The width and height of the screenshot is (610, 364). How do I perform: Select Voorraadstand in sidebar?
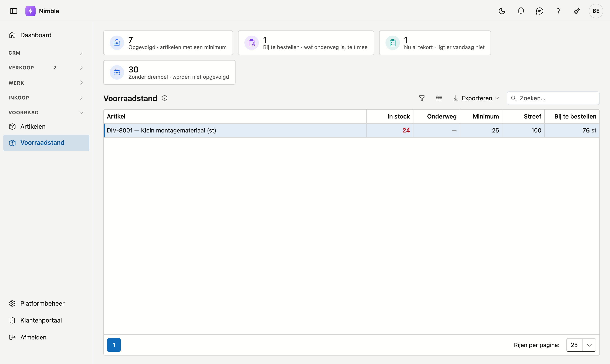pos(46,143)
